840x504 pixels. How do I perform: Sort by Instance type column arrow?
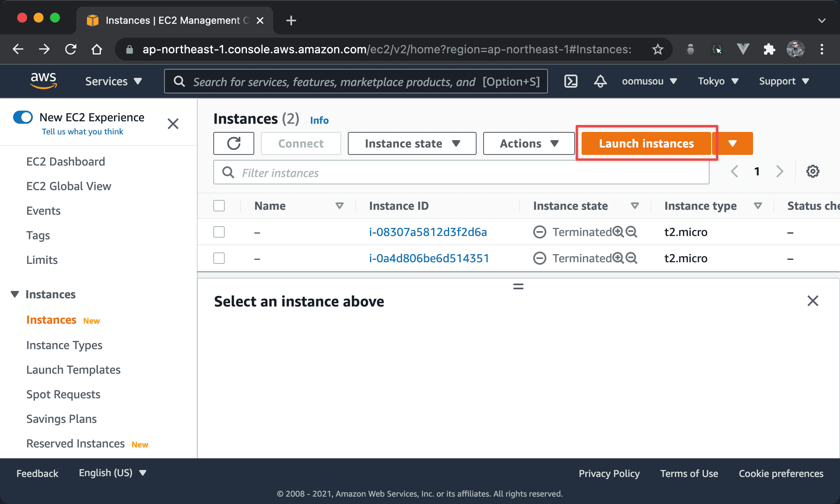(x=758, y=206)
